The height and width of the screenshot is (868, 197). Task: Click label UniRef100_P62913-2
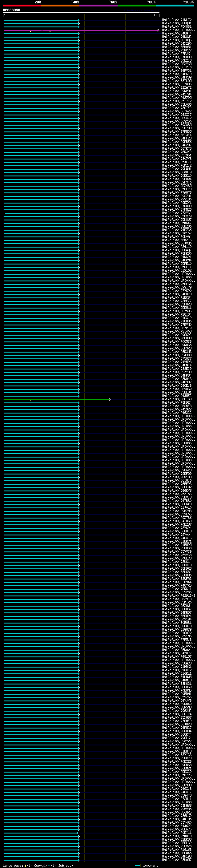tap(179, 596)
